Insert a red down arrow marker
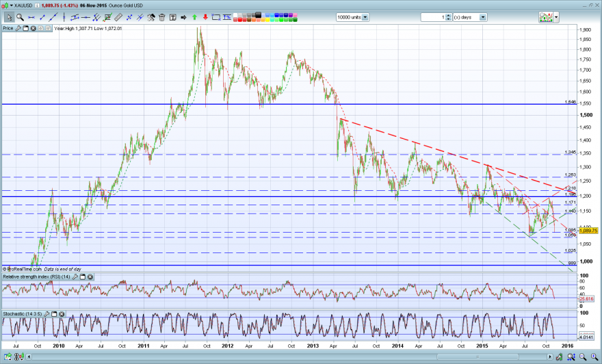 pyautogui.click(x=205, y=17)
